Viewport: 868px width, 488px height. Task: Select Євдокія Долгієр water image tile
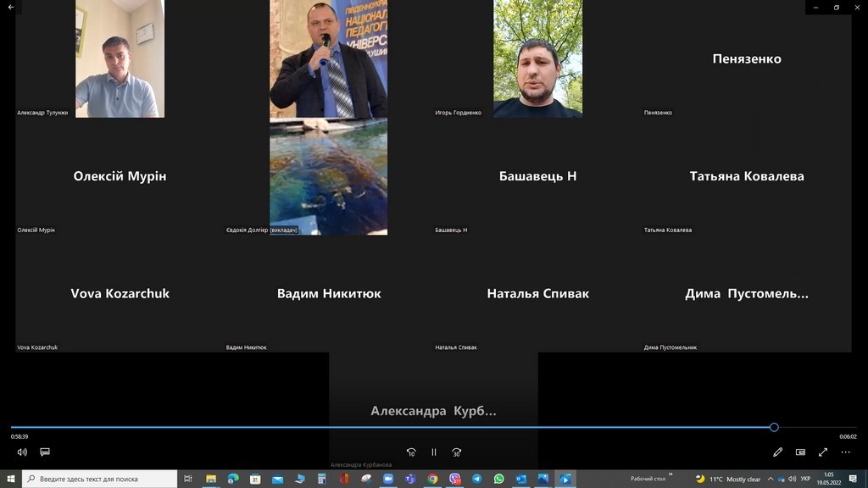(328, 176)
